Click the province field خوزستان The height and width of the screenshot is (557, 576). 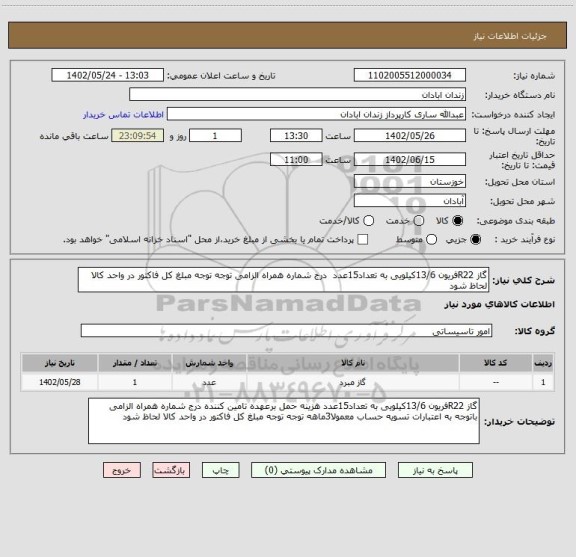click(x=410, y=182)
